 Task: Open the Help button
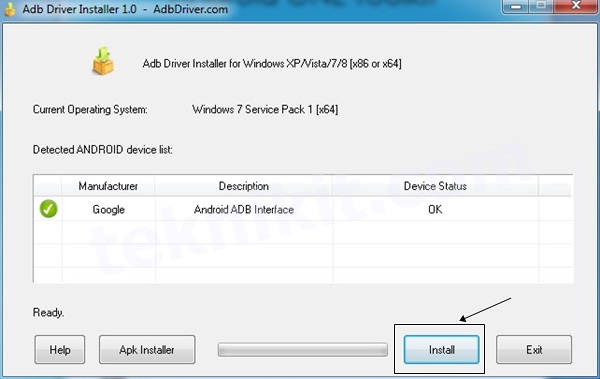60,350
